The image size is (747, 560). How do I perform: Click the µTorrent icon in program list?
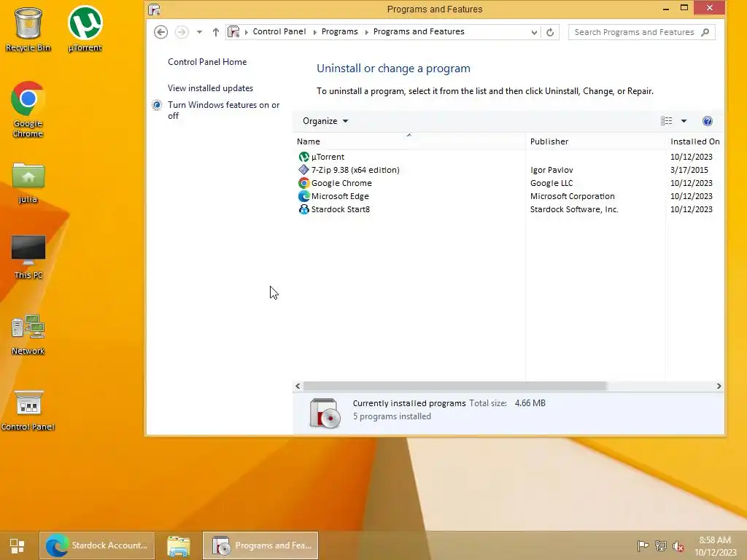pyautogui.click(x=303, y=157)
